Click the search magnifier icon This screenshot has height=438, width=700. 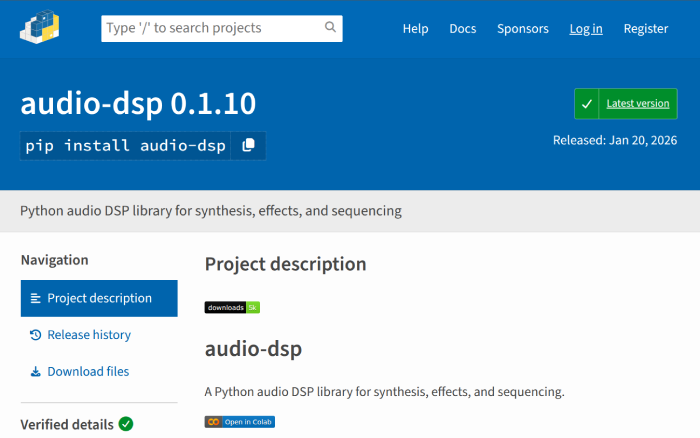(330, 27)
